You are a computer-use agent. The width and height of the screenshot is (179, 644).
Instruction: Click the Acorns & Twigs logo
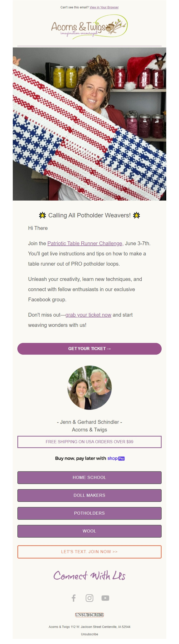(89, 28)
